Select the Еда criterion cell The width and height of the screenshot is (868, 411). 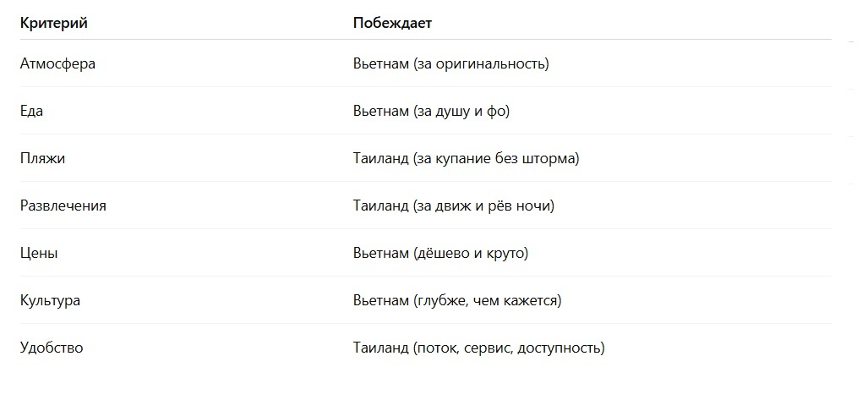(x=31, y=112)
